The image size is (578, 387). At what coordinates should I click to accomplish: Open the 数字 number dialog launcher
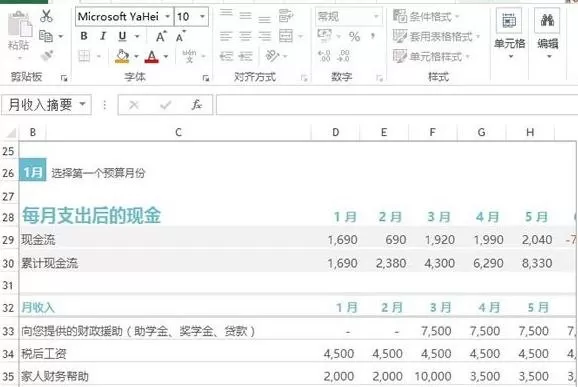379,78
